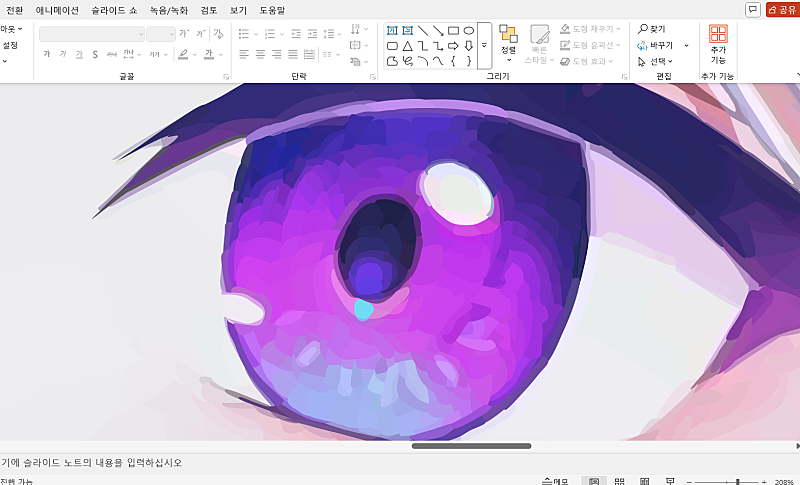Select the oval shape in the shapes gallery

click(468, 31)
